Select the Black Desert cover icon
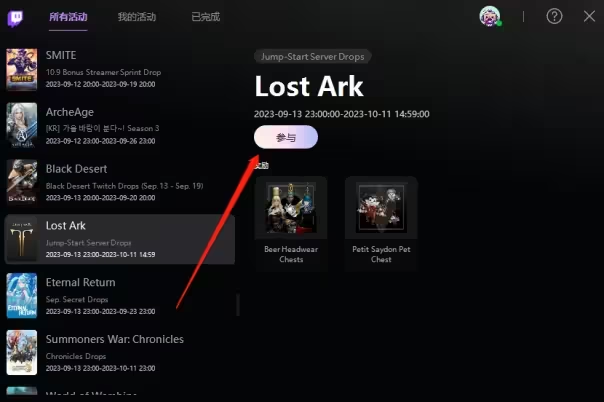 [22, 182]
